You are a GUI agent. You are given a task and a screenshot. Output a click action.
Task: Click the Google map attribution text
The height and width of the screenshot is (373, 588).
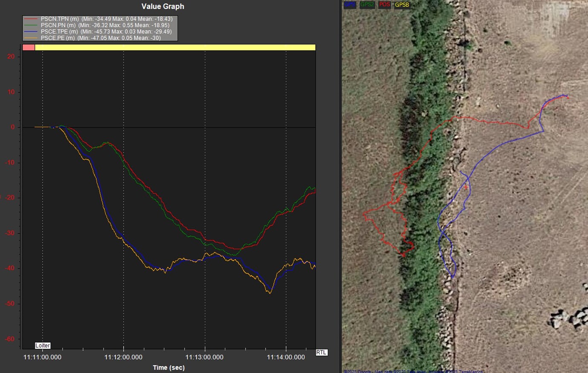click(413, 371)
